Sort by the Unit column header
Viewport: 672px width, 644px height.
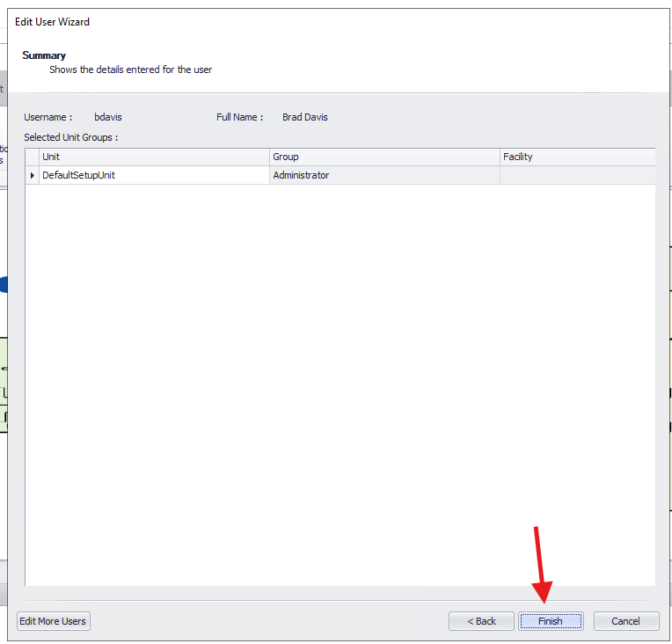coord(154,157)
